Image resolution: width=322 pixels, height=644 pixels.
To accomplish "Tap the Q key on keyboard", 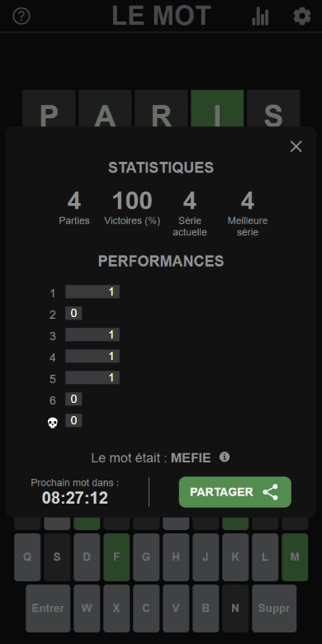I will click(27, 557).
